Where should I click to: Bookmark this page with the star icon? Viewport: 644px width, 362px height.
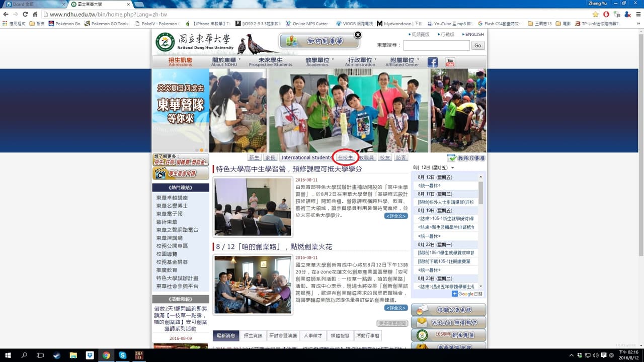click(596, 15)
